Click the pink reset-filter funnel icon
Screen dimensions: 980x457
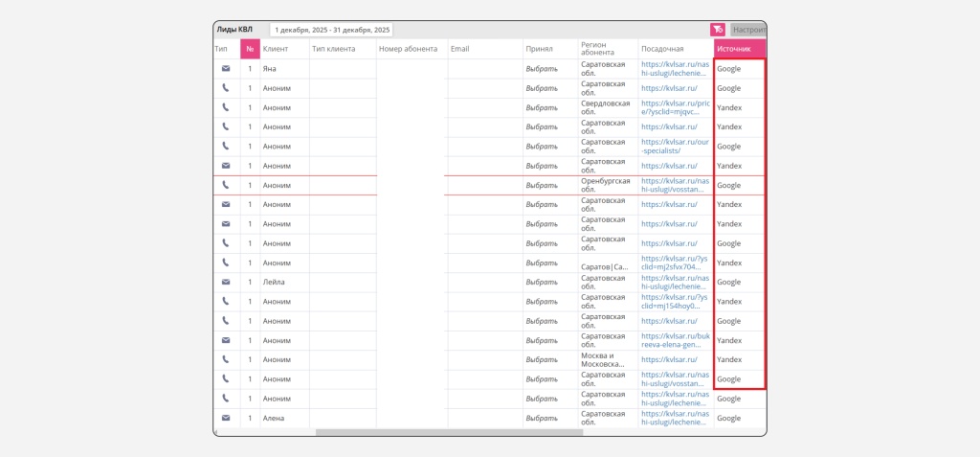click(717, 30)
